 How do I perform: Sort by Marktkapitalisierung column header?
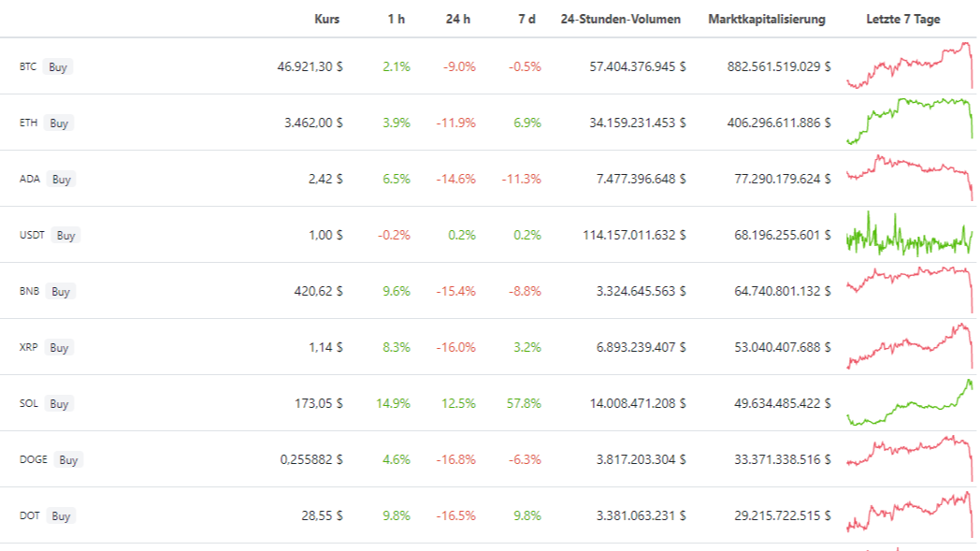767,20
